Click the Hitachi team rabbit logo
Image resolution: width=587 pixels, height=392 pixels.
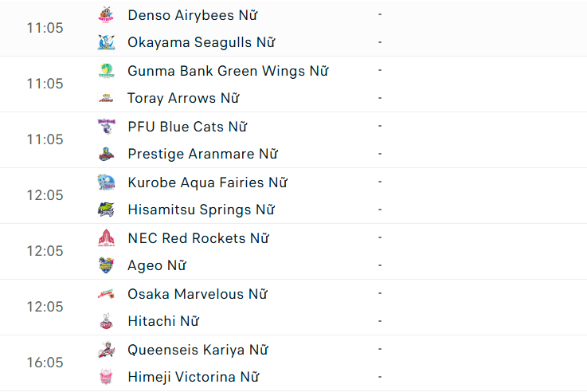[x=106, y=321]
